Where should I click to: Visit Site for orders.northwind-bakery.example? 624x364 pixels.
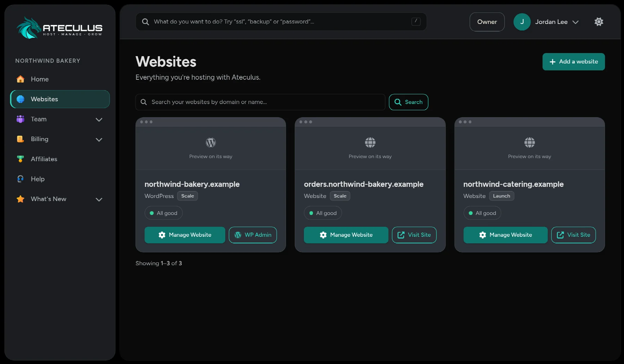pos(414,235)
